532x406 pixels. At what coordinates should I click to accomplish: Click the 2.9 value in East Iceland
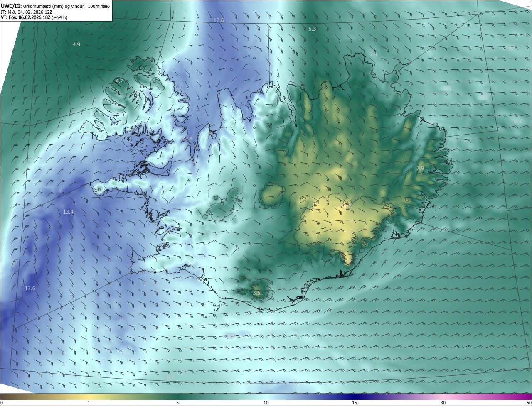420,169
